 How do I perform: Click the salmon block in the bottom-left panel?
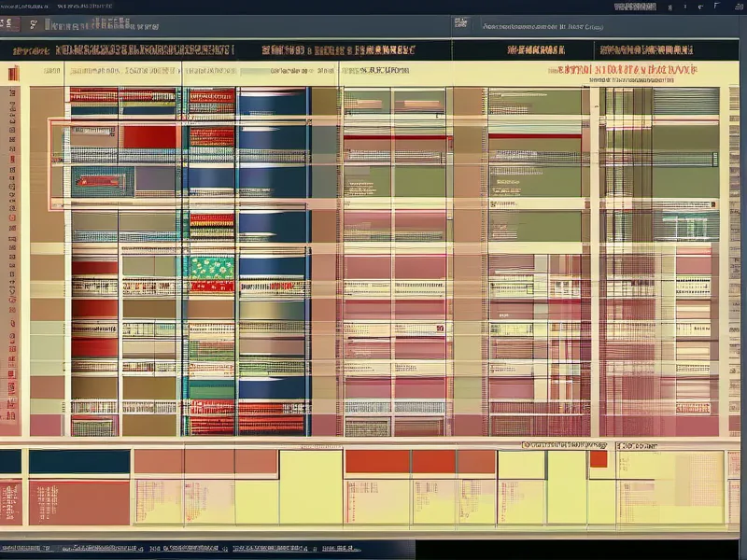[79, 502]
